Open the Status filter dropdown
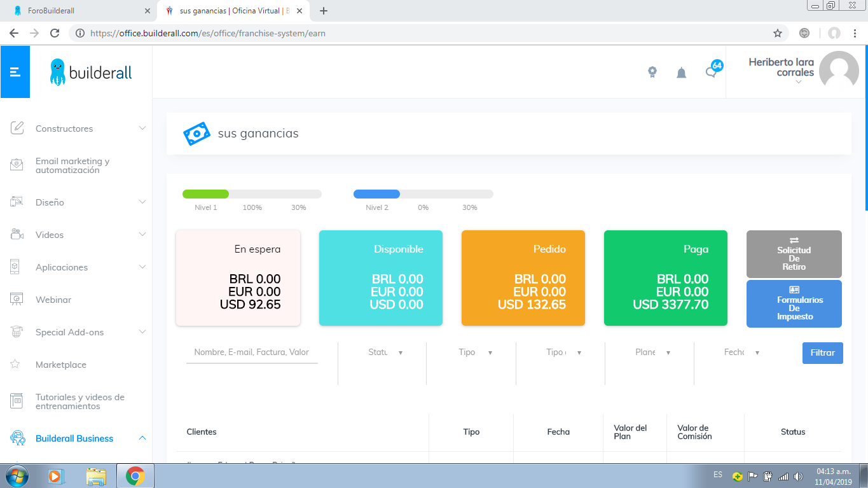Screen dimensions: 868x488 coord(385,352)
